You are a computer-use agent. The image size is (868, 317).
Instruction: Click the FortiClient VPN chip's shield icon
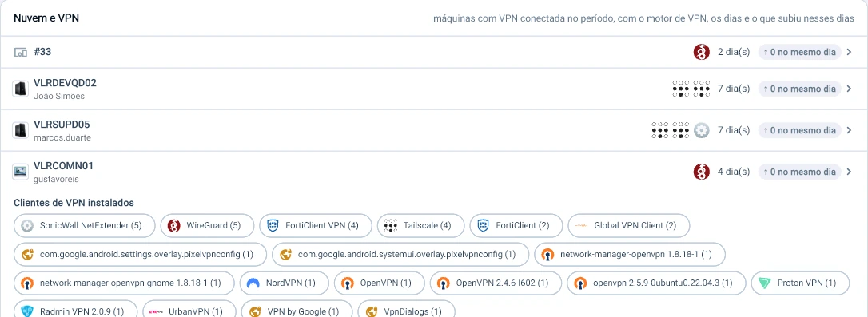click(273, 226)
